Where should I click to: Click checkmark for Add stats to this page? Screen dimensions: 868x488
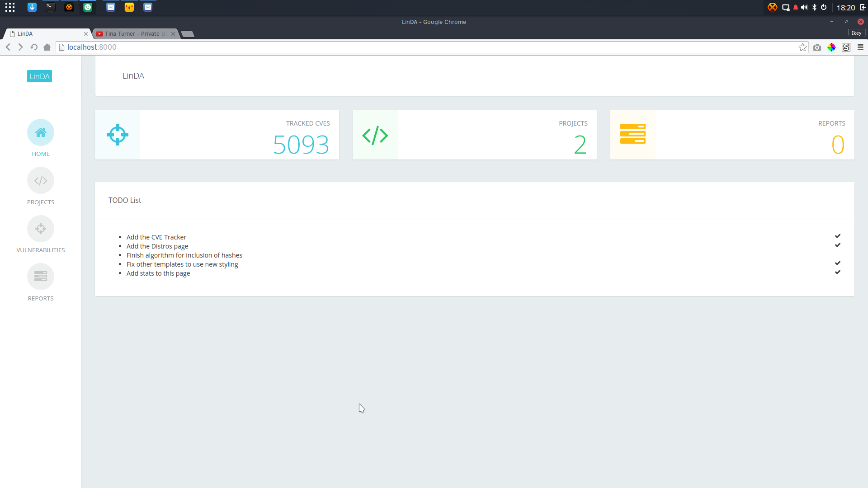(x=838, y=272)
